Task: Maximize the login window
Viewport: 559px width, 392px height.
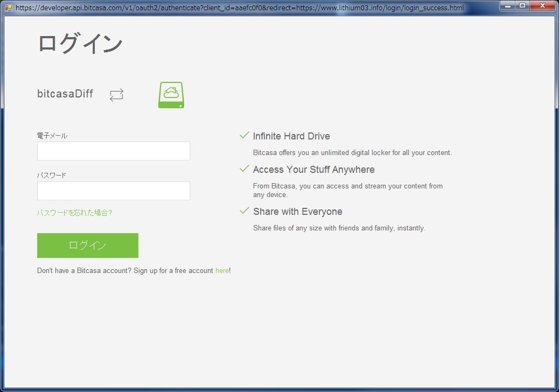Action: [522, 6]
